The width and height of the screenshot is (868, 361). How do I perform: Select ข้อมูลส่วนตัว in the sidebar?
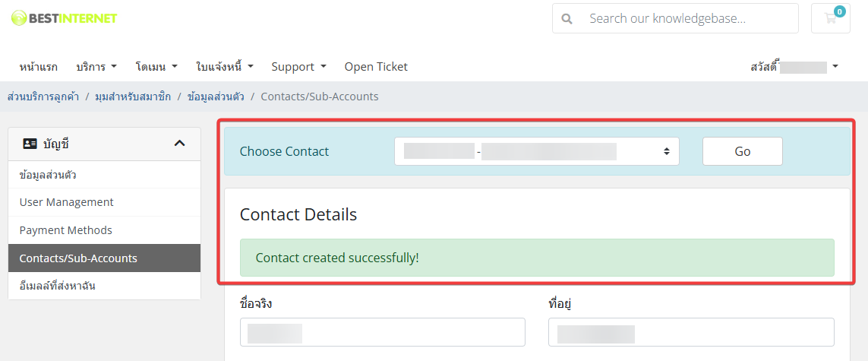point(105,175)
